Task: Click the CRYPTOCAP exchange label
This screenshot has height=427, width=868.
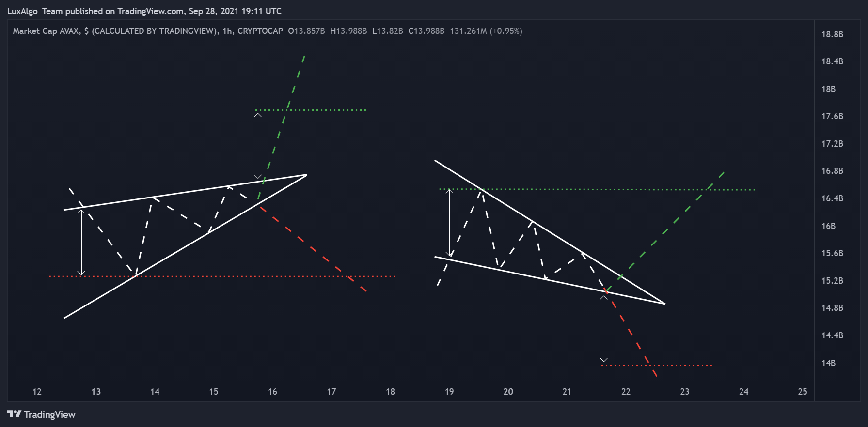Action: tap(260, 31)
